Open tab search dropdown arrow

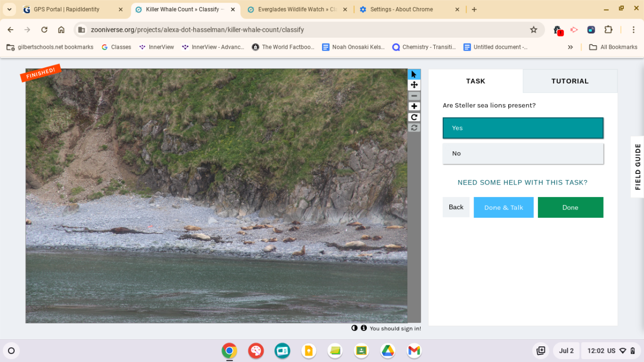click(x=10, y=10)
